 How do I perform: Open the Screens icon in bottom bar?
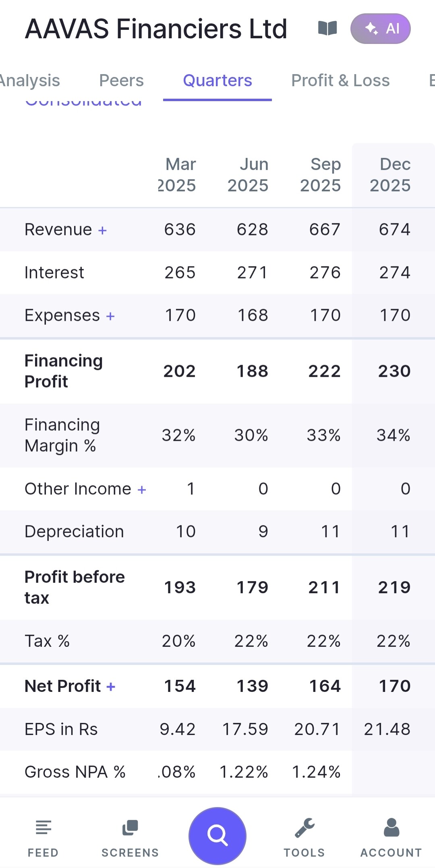pyautogui.click(x=130, y=836)
